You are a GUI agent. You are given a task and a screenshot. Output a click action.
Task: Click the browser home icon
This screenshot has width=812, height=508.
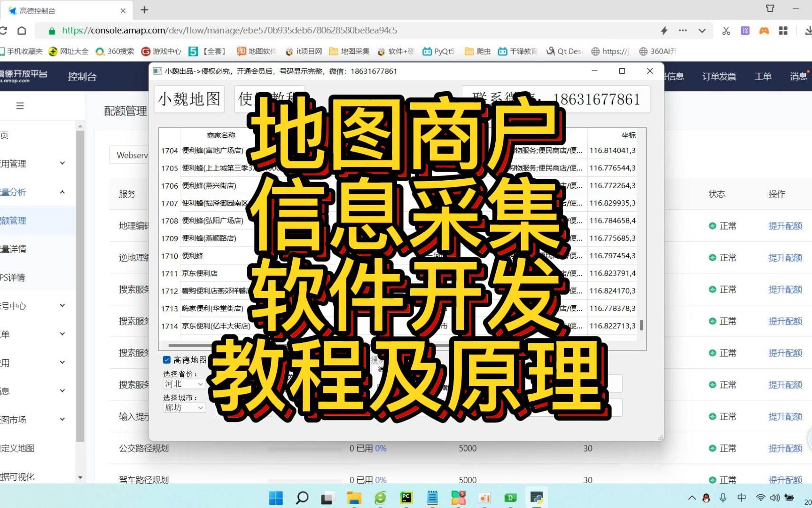click(x=22, y=31)
